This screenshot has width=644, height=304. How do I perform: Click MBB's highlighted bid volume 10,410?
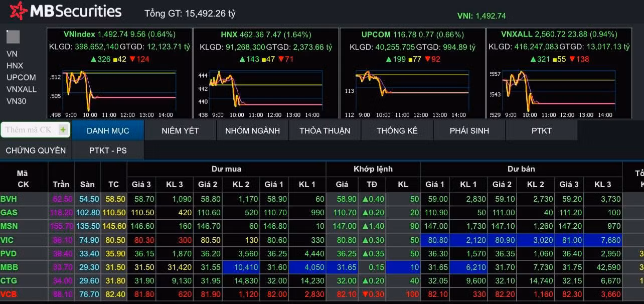[241, 267]
